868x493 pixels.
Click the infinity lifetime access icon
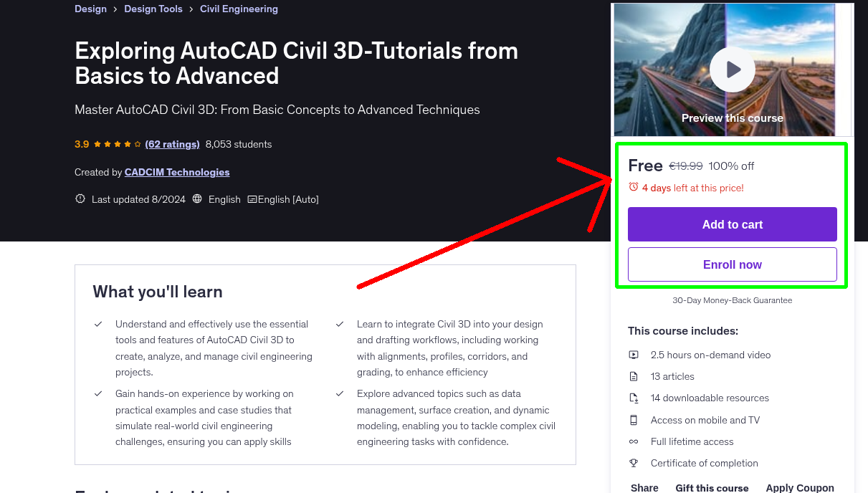pyautogui.click(x=634, y=441)
